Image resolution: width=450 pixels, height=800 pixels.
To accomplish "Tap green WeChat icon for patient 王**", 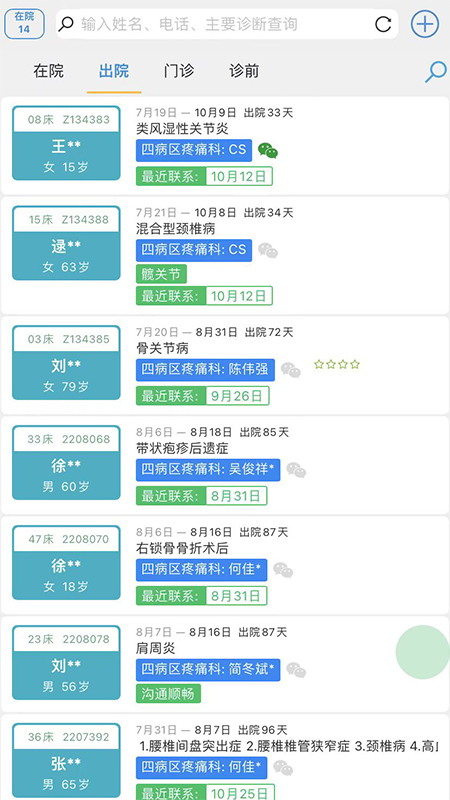I will 268,151.
